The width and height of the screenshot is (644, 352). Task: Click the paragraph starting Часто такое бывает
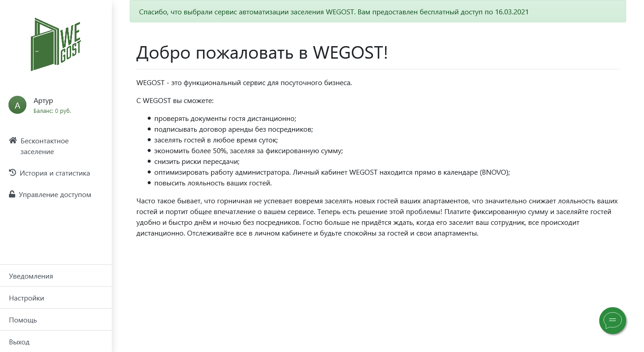[x=377, y=217]
